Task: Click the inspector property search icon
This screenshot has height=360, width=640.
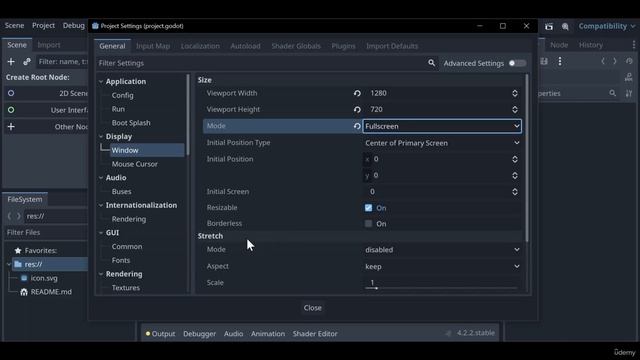Action: (x=613, y=93)
